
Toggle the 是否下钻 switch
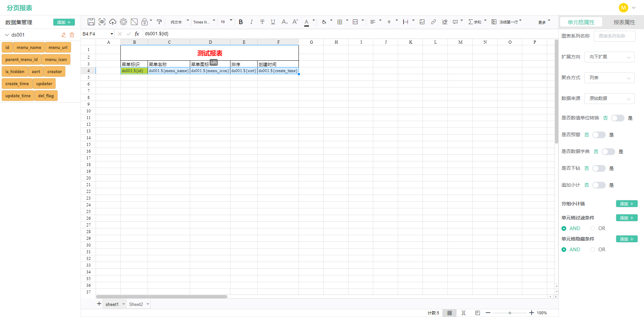(x=599, y=168)
